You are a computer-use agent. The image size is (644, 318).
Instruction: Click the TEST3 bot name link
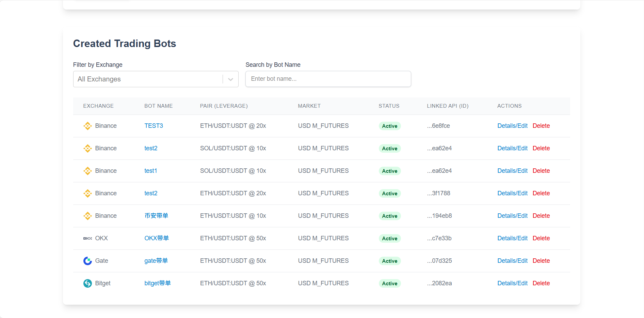pyautogui.click(x=154, y=126)
